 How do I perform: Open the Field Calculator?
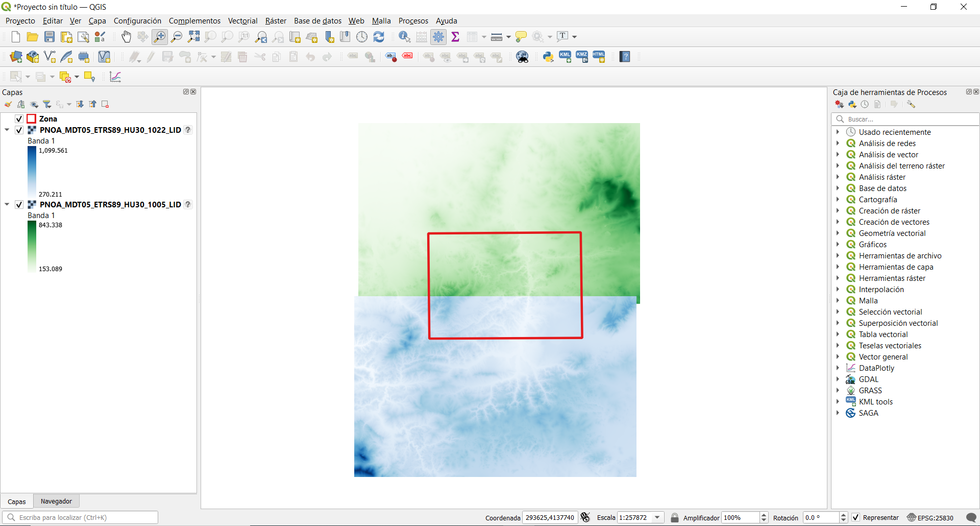tap(421, 37)
